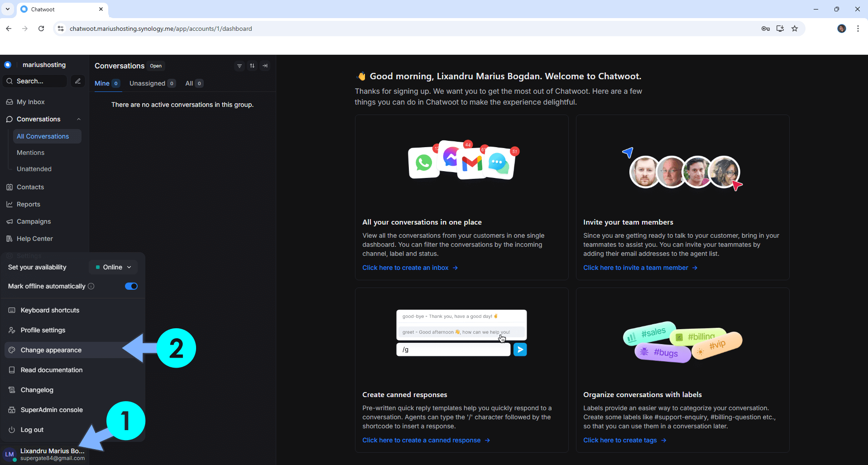Click the send arrow in canned response preview

click(520, 350)
